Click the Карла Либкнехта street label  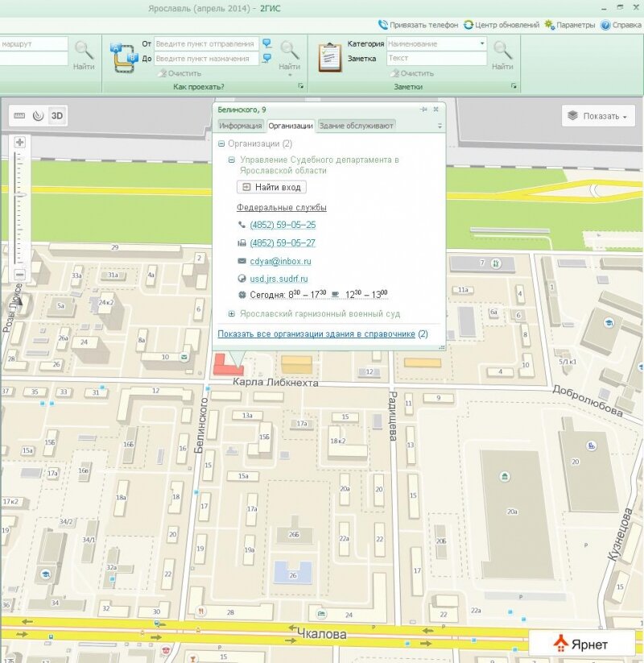pyautogui.click(x=275, y=383)
